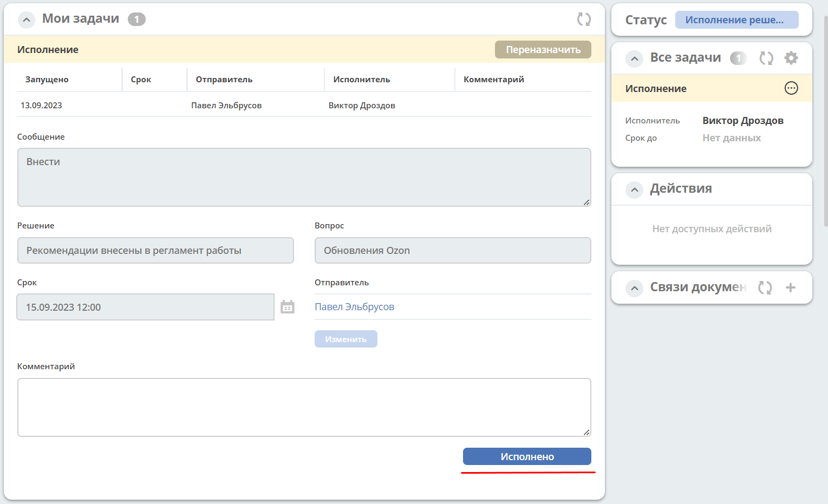828x504 pixels.
Task: Sort by Запущено column header
Action: click(47, 80)
